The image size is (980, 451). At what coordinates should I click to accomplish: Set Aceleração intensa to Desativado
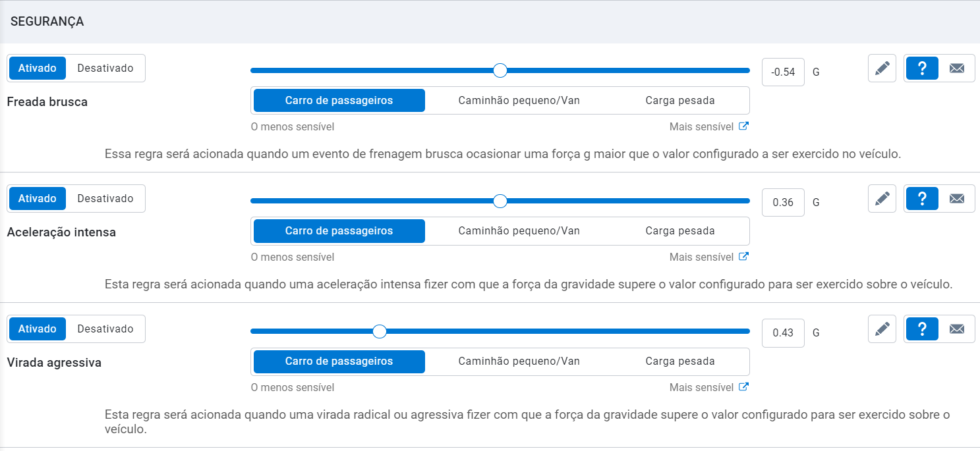pos(105,198)
